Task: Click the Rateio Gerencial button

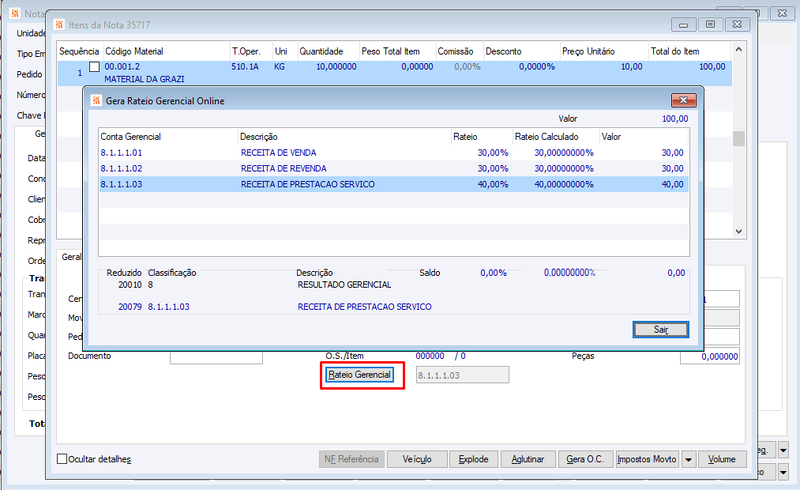Action: (360, 375)
